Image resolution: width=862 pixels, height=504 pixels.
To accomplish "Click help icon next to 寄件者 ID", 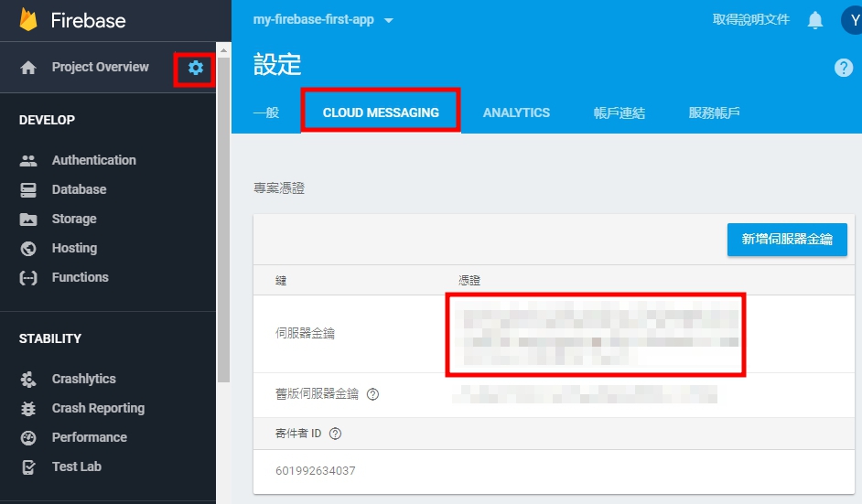I will point(335,434).
